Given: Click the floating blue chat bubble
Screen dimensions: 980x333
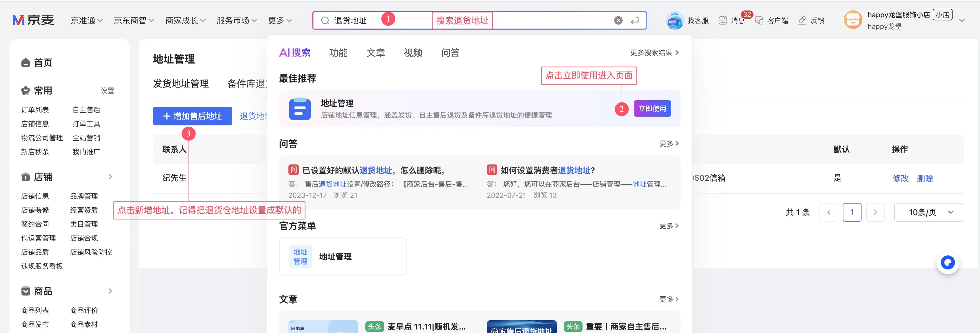Looking at the screenshot, I should pyautogui.click(x=947, y=262).
